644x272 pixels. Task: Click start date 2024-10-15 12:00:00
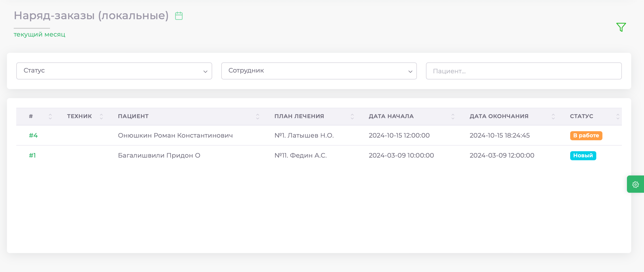pos(399,135)
